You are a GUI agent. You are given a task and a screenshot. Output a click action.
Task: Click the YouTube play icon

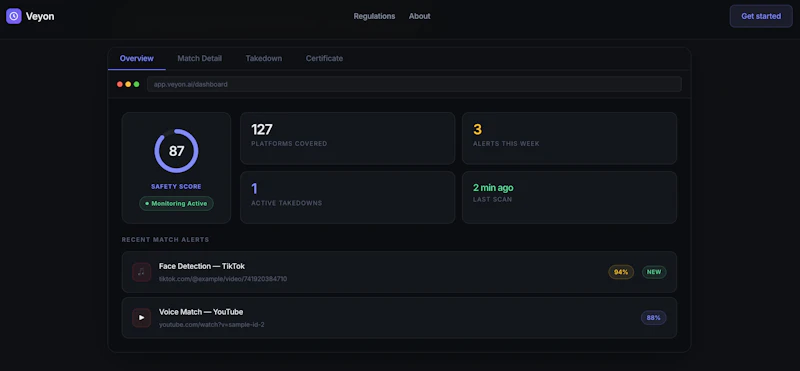tap(141, 318)
